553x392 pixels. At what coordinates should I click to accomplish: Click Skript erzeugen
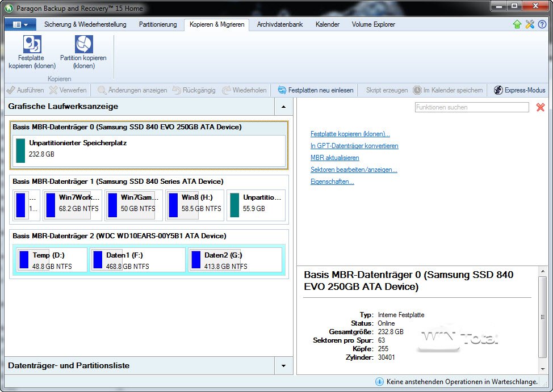(387, 90)
